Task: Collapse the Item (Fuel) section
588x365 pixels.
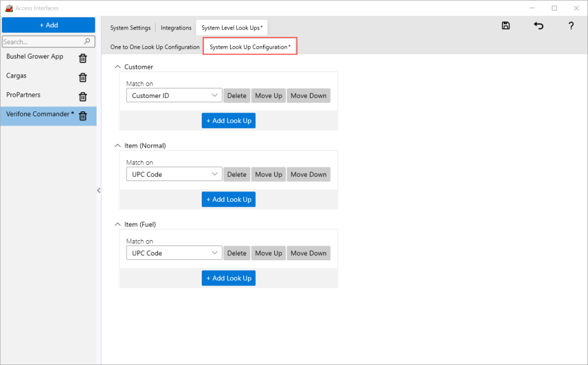Action: pyautogui.click(x=118, y=224)
